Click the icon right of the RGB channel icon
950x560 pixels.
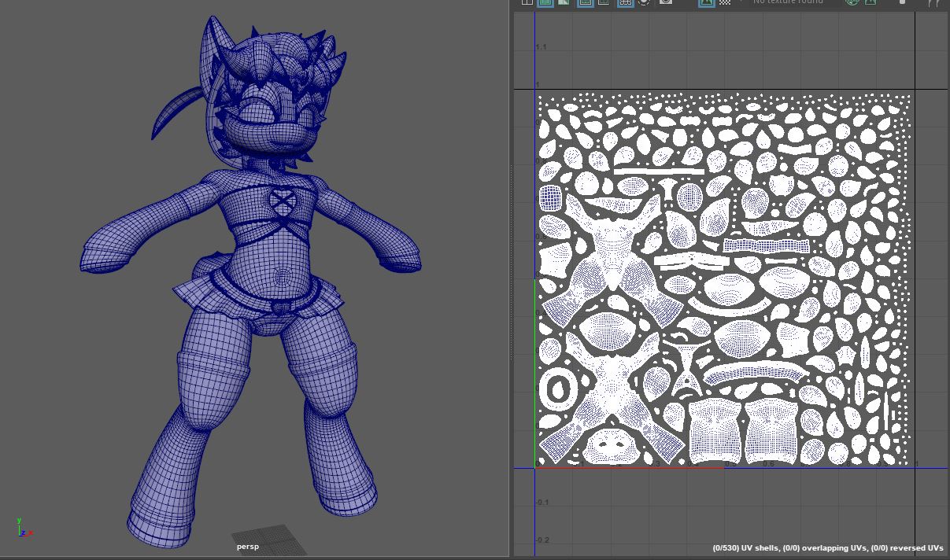tap(871, 2)
